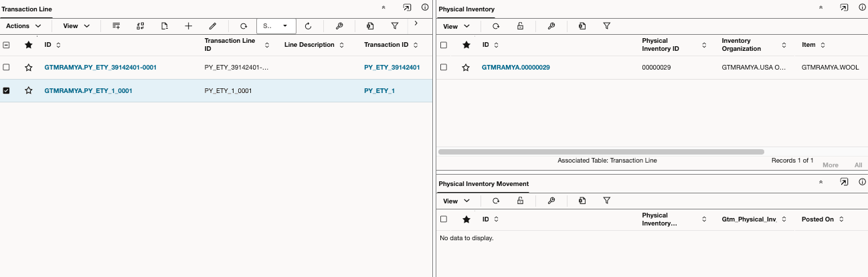
Task: Click the export icon in Physical Inventory toolbar
Action: (x=582, y=26)
